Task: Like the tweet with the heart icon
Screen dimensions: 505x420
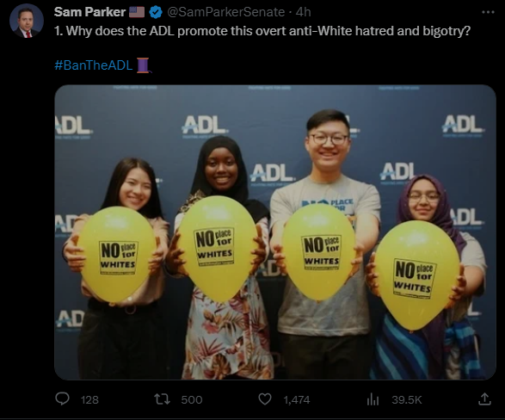Action: 265,399
